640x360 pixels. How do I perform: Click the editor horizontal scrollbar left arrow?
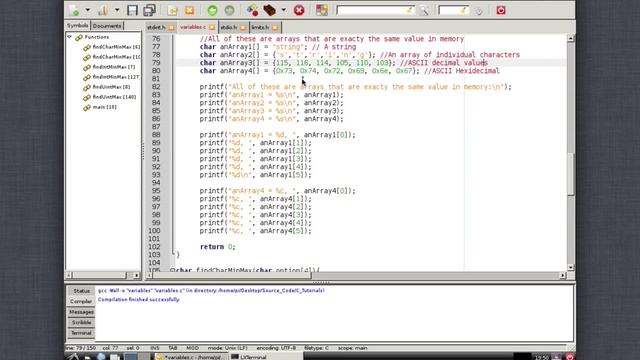coord(149,276)
